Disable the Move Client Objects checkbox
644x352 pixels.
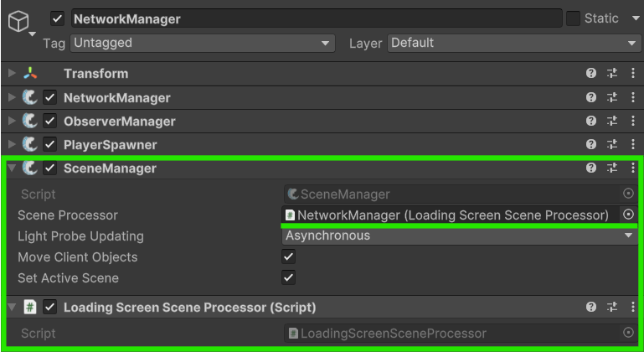tap(289, 257)
